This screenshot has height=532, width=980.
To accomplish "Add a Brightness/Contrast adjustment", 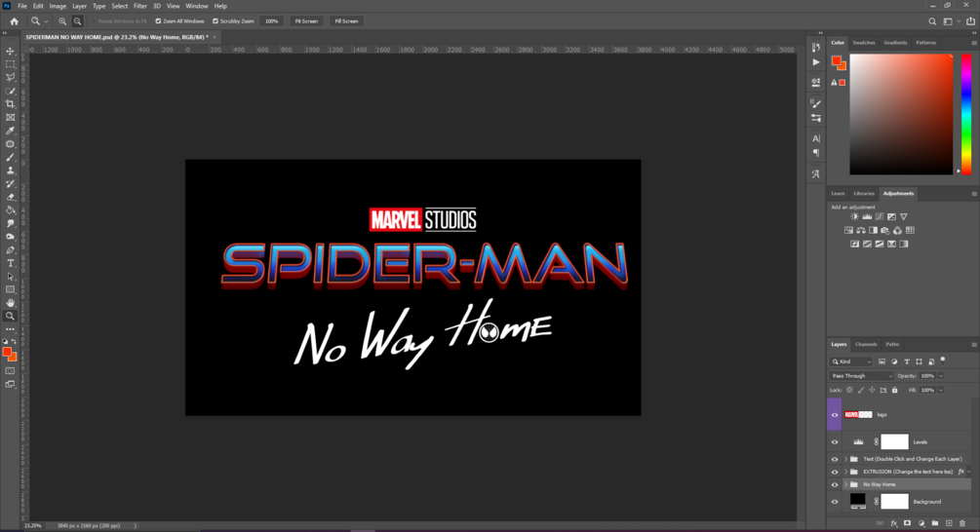I will pyautogui.click(x=854, y=216).
